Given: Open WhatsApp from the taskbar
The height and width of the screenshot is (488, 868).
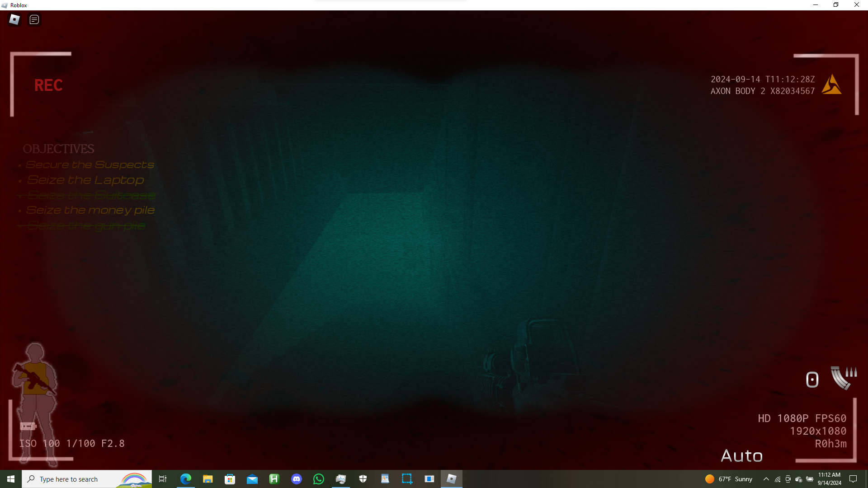Looking at the screenshot, I should pos(319,479).
